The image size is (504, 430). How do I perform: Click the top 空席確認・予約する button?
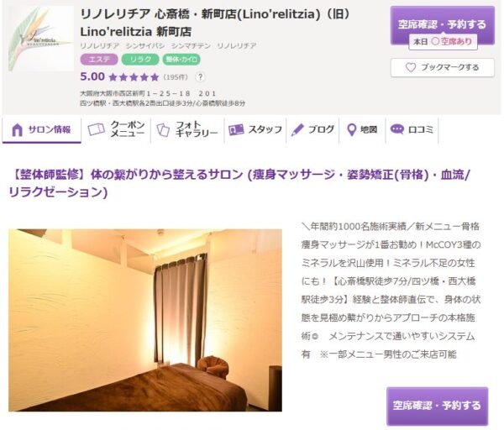[x=443, y=25]
